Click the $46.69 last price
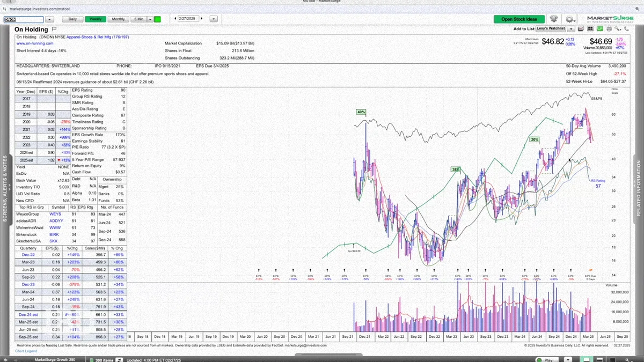 pyautogui.click(x=601, y=41)
